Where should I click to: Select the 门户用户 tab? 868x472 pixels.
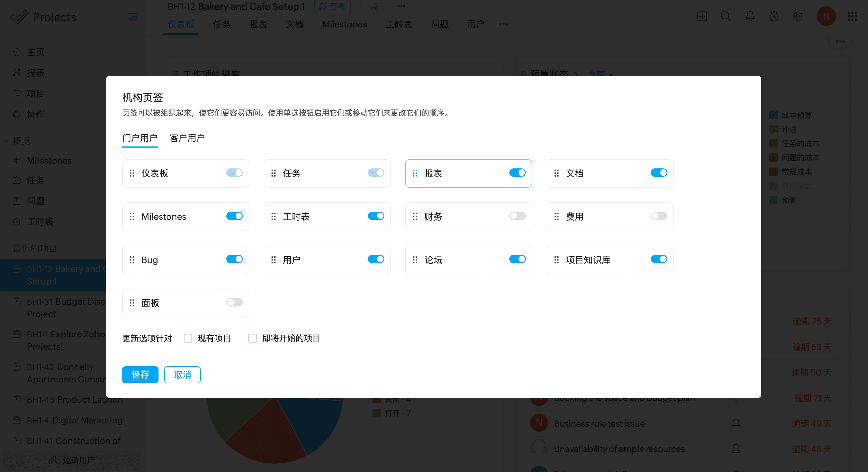coord(140,138)
